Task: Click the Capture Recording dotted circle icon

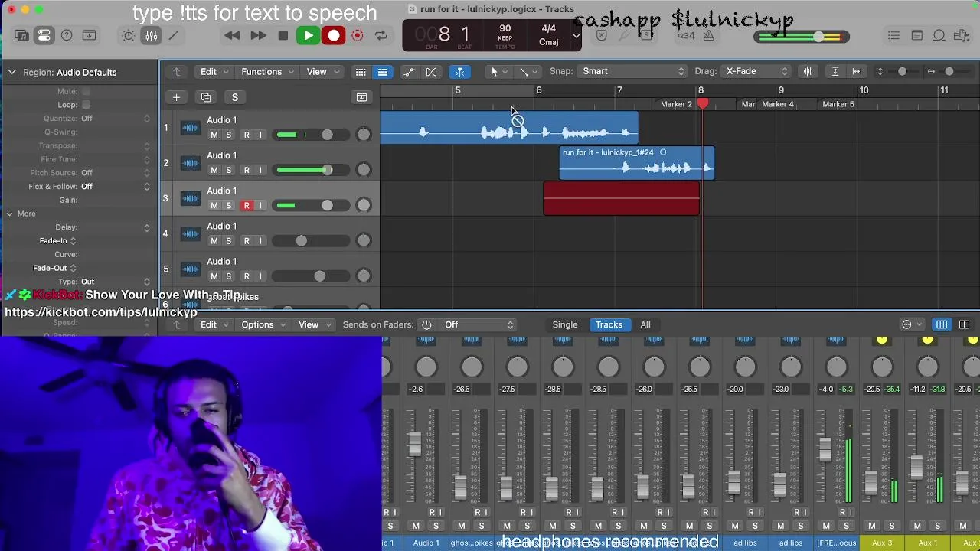Action: point(357,35)
